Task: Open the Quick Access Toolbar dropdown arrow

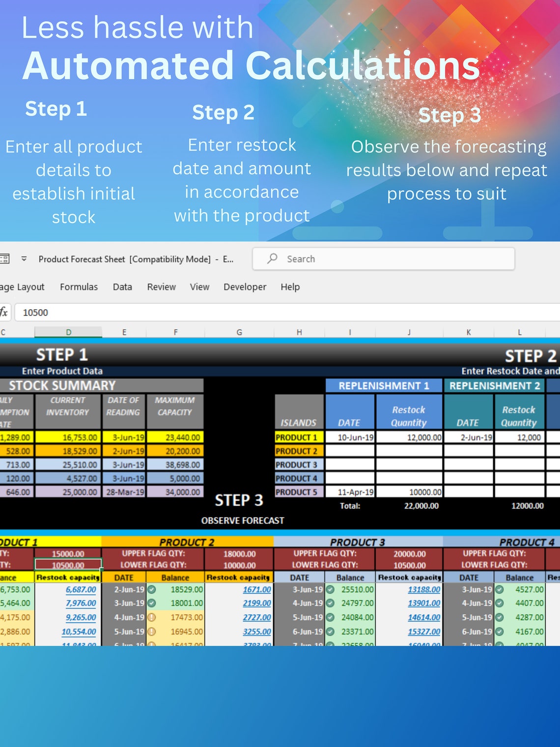Action: tap(23, 259)
